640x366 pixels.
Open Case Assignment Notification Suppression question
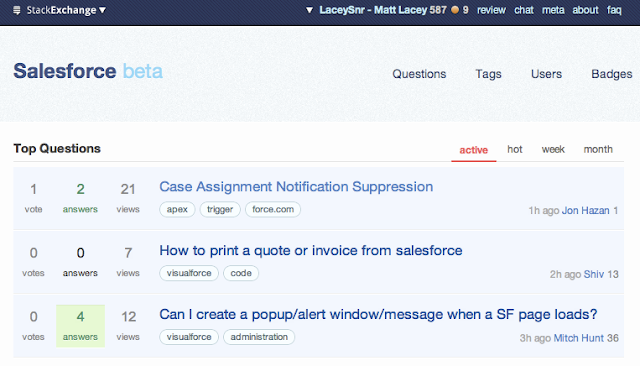(x=296, y=186)
